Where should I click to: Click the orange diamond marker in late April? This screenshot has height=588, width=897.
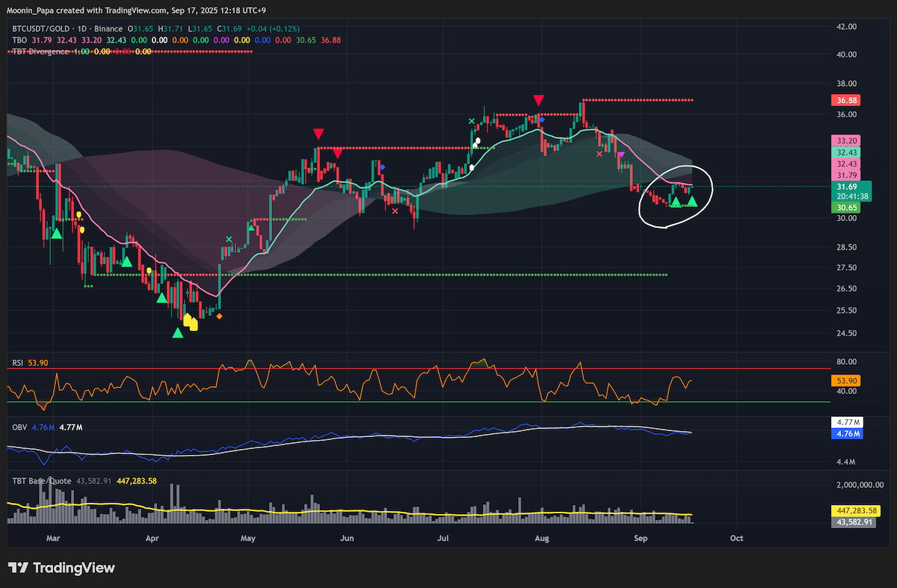coord(219,316)
